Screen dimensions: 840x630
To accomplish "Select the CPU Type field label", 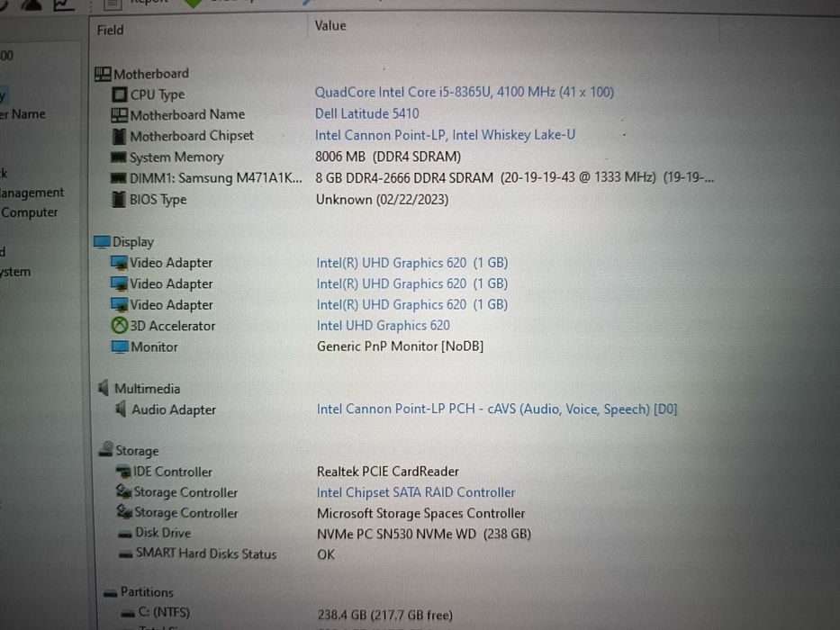I will click(158, 94).
